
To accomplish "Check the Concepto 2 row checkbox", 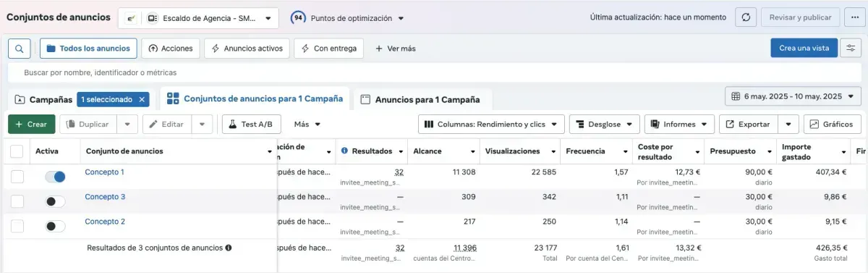I will click(x=17, y=226).
